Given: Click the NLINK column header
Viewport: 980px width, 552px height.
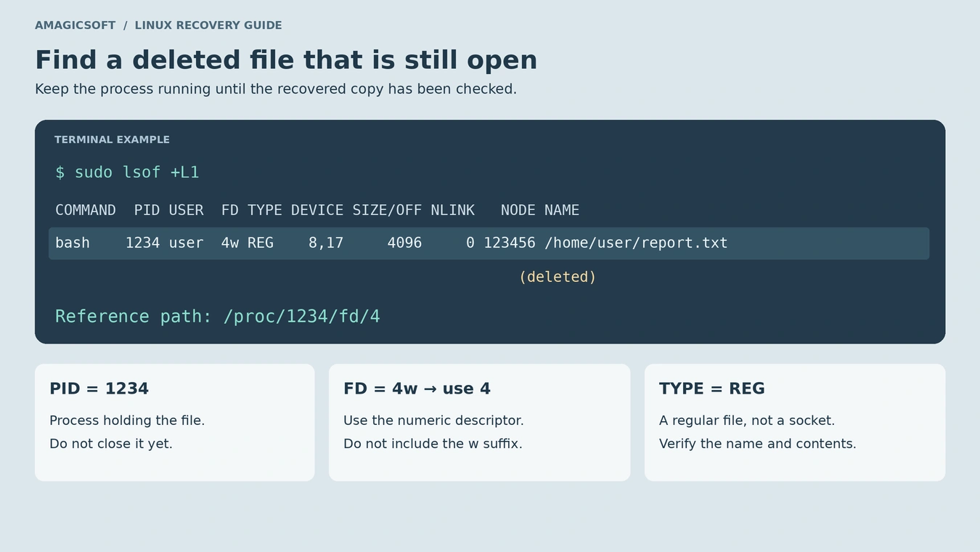Looking at the screenshot, I should coord(452,210).
